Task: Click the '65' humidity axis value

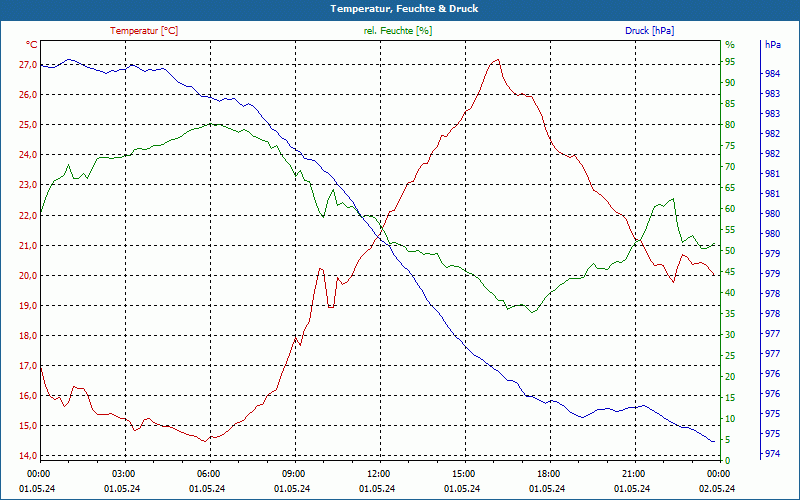Action: (730, 188)
